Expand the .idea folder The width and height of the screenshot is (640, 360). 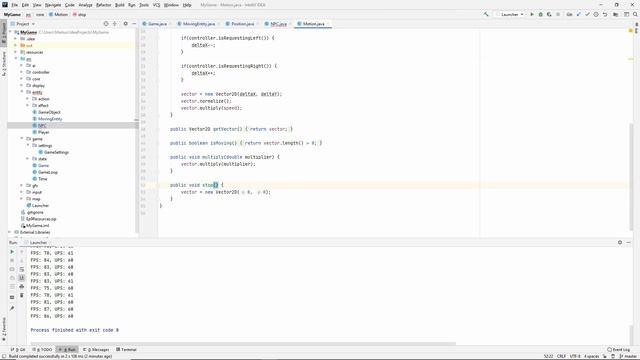16,39
